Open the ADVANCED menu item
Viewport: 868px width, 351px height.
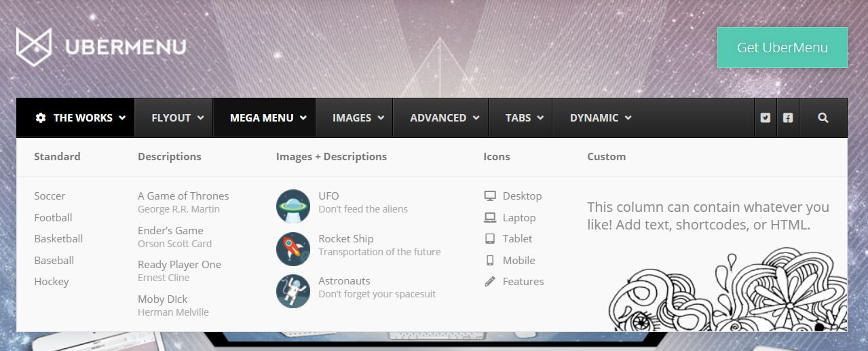point(441,117)
